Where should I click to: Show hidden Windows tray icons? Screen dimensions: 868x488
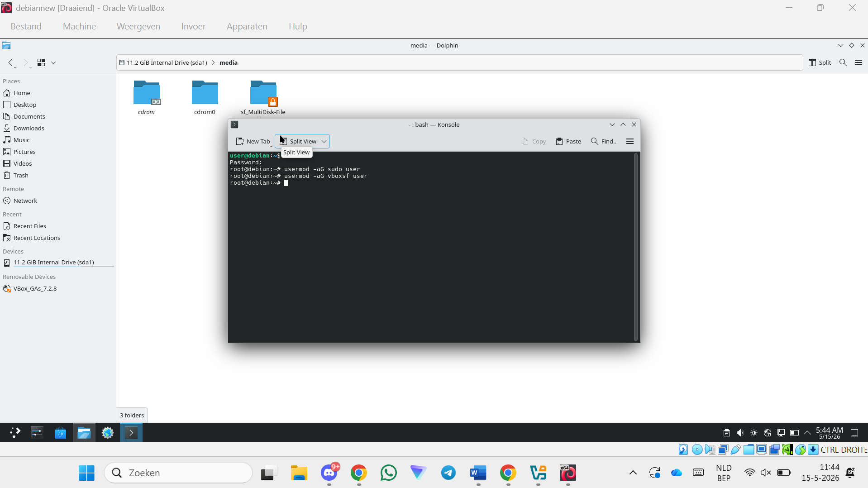click(x=633, y=473)
